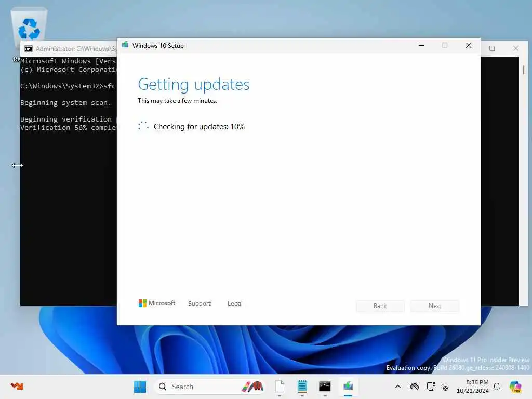Click the Back button in Setup
This screenshot has height=399, width=532.
[380, 305]
